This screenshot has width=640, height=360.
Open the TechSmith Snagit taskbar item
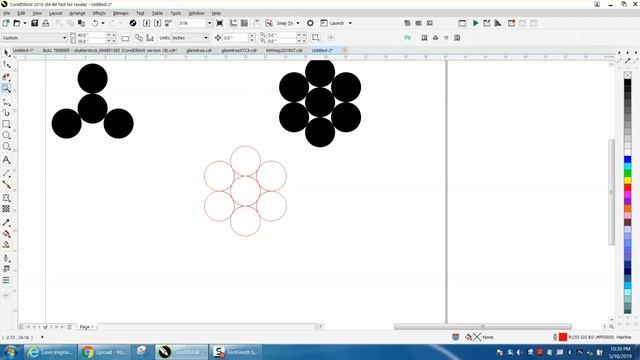tap(236, 352)
